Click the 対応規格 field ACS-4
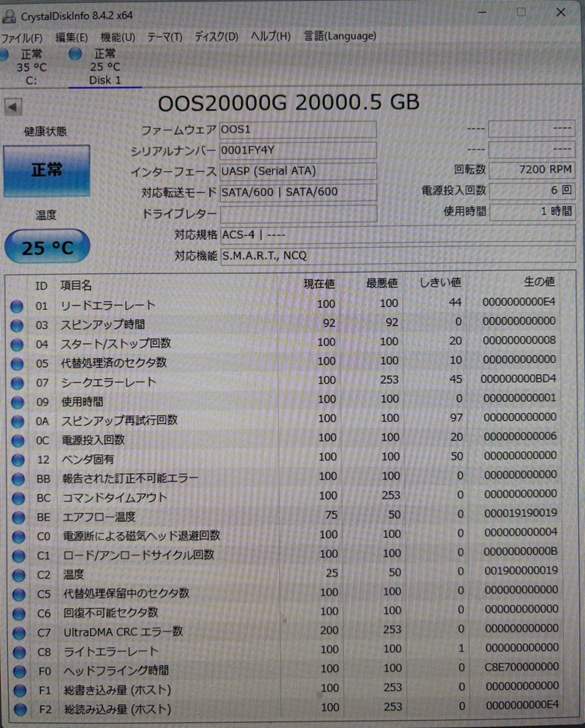 pos(398,235)
